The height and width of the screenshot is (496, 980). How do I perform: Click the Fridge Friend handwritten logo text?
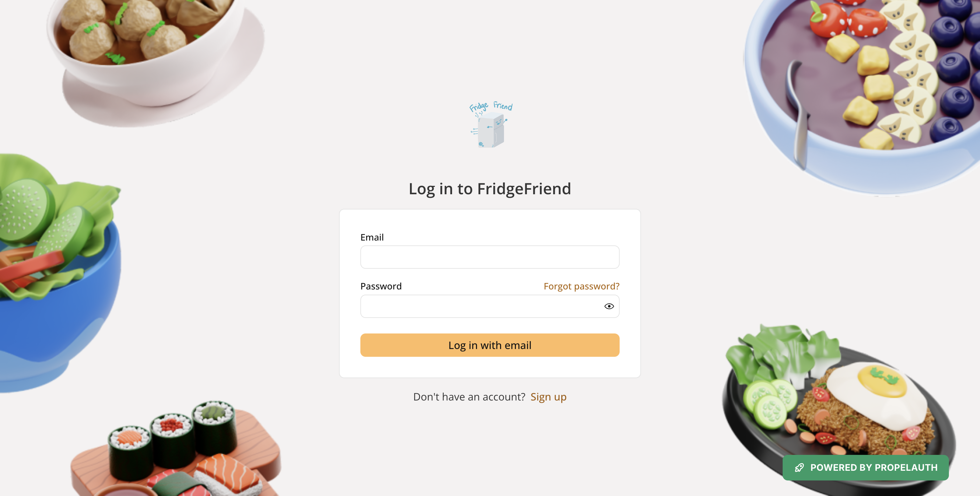click(x=490, y=107)
